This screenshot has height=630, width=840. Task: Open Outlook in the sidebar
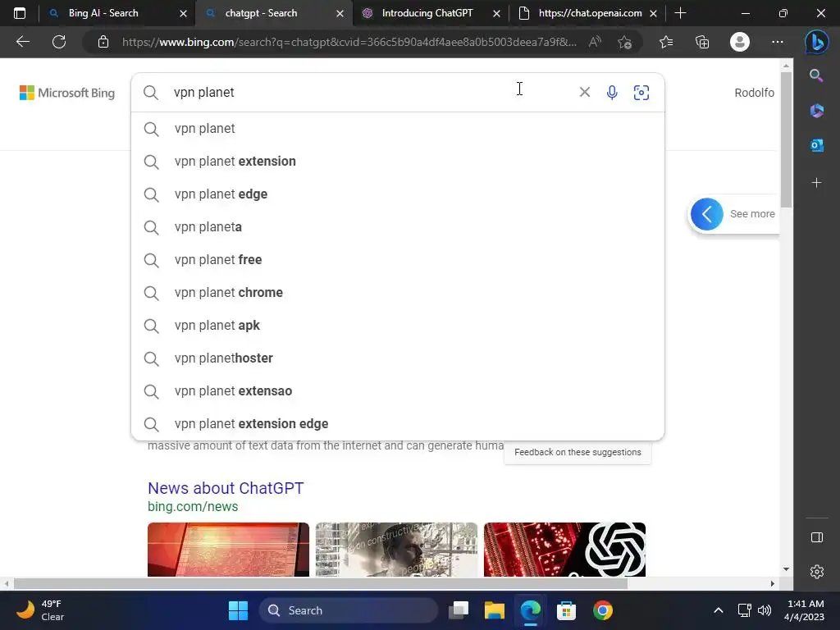point(816,145)
